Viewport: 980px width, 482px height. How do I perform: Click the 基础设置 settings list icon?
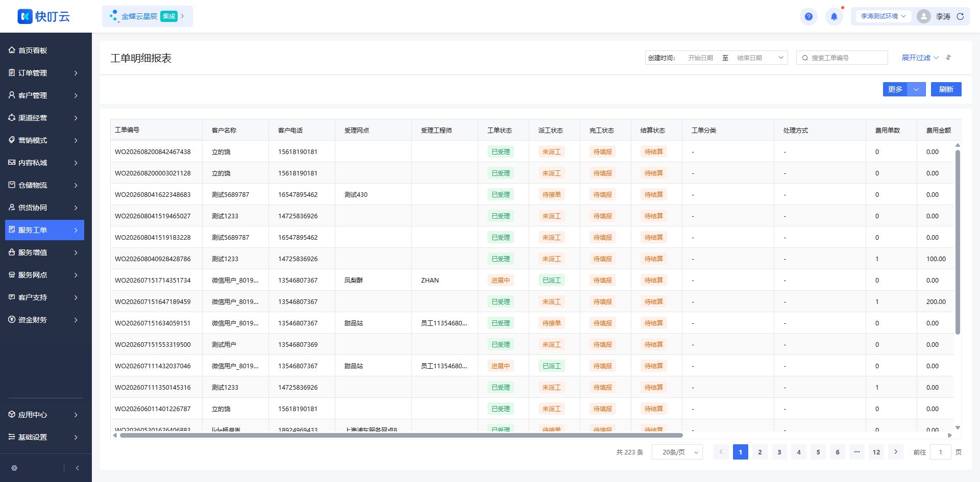(x=12, y=437)
